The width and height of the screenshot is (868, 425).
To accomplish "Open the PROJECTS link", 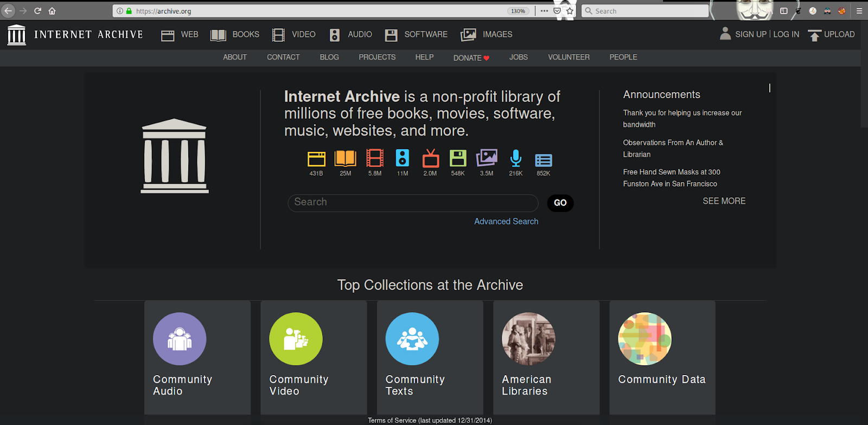I will [377, 57].
